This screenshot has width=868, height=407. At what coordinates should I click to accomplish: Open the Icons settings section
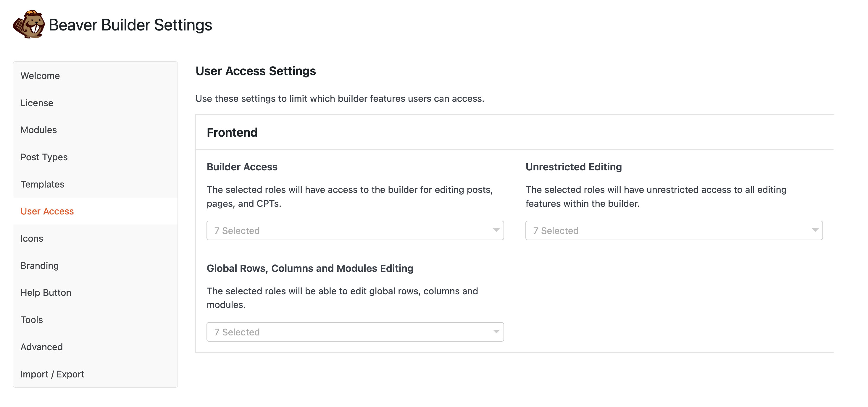pos(32,238)
